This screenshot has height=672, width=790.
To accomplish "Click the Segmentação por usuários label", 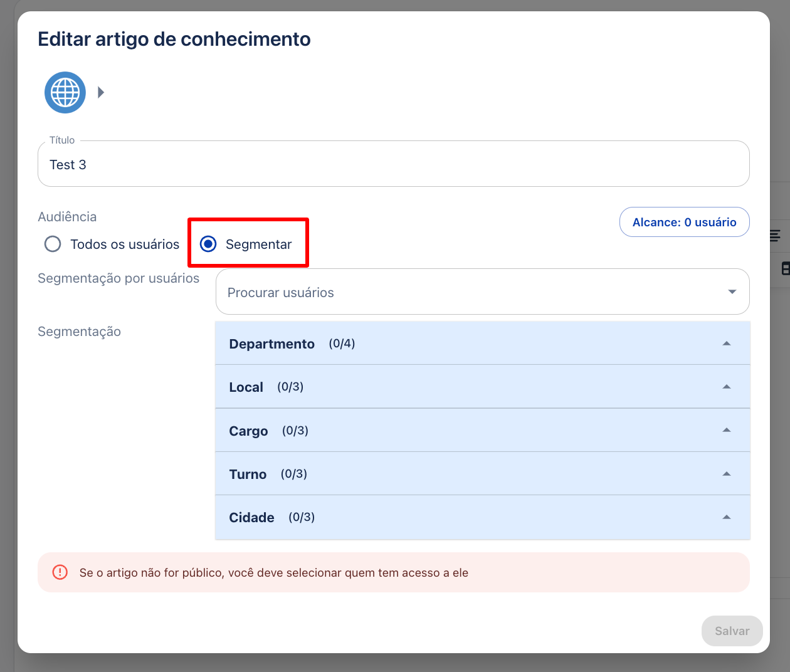I will 118,278.
